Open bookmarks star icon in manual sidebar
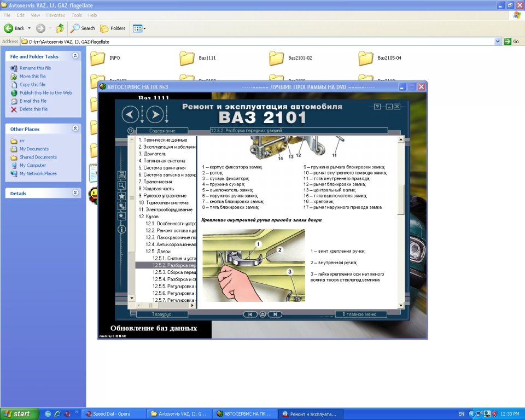This screenshot has width=525, height=420. coord(121,196)
